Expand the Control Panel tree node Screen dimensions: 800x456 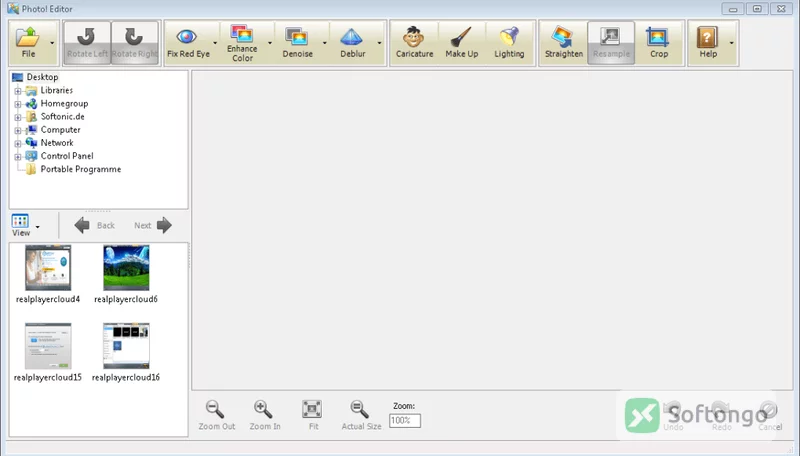point(18,157)
